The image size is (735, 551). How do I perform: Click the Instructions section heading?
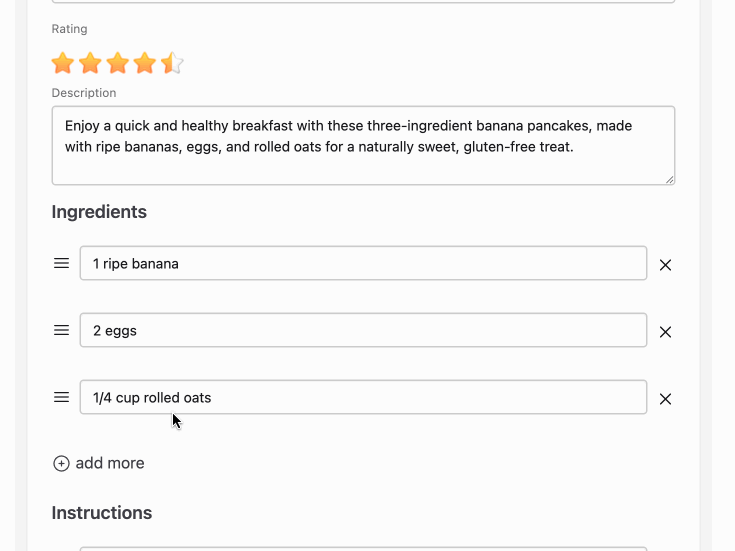(102, 513)
